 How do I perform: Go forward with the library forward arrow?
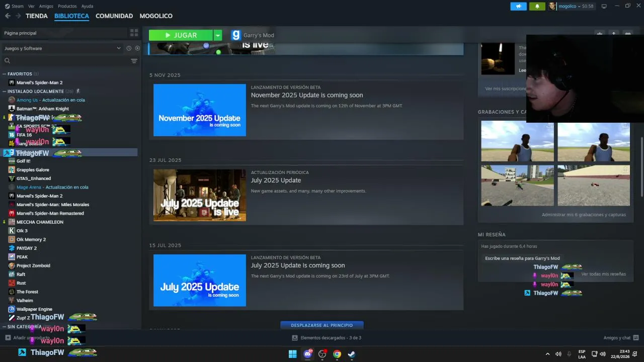coord(18,16)
